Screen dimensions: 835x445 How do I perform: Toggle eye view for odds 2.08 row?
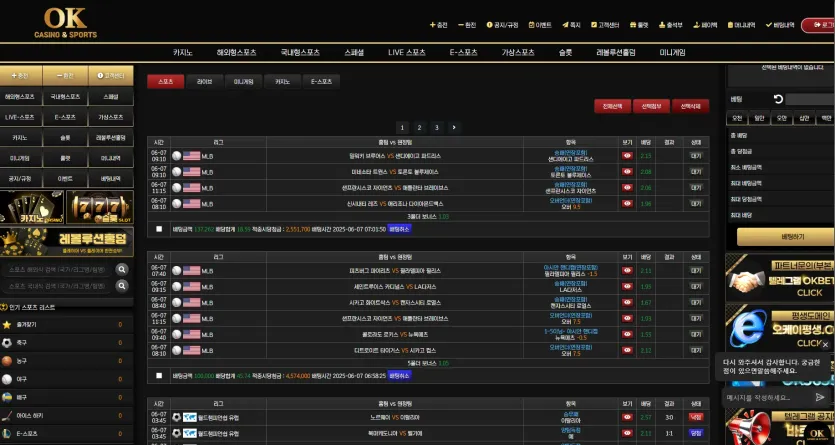pyautogui.click(x=627, y=172)
